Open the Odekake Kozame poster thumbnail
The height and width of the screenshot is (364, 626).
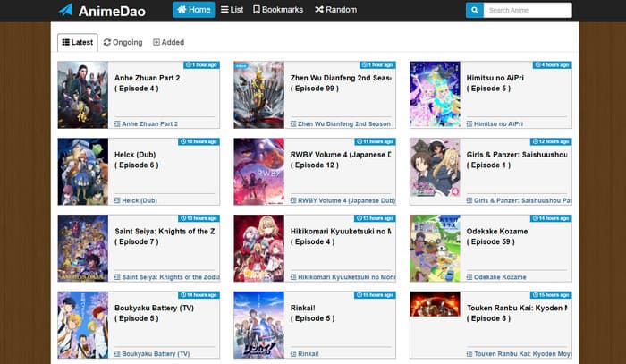click(435, 249)
